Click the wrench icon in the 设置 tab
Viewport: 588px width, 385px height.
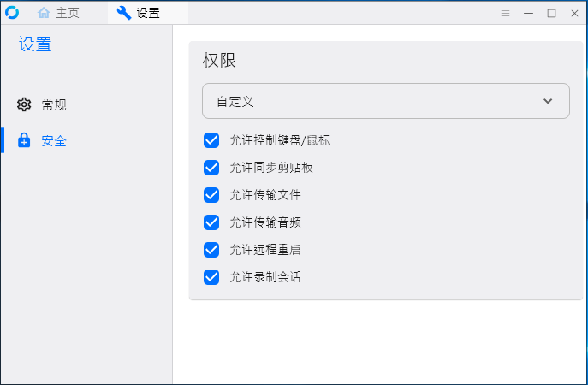point(124,13)
